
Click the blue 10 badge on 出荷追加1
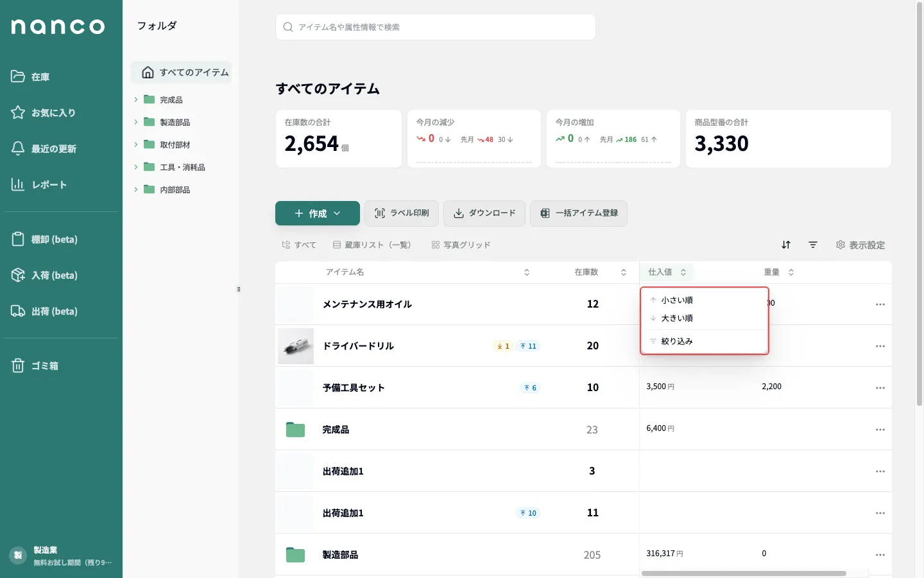click(x=528, y=513)
